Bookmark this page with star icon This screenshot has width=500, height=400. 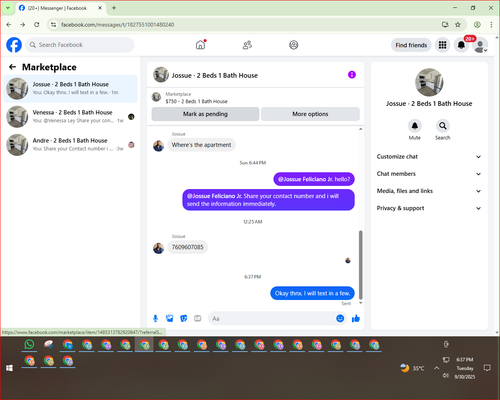pos(458,25)
